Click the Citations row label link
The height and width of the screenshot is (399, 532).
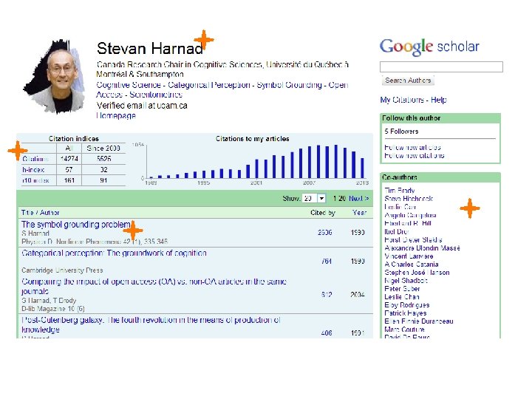[x=35, y=159]
